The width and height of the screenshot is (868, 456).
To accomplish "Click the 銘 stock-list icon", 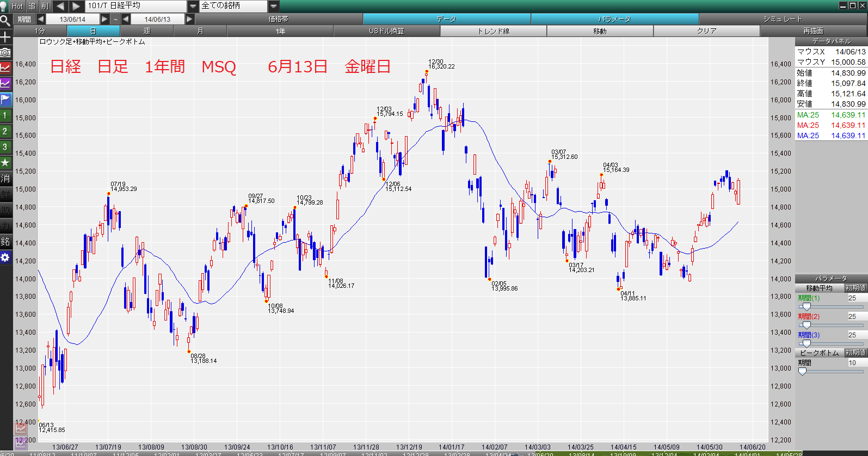I will point(5,242).
